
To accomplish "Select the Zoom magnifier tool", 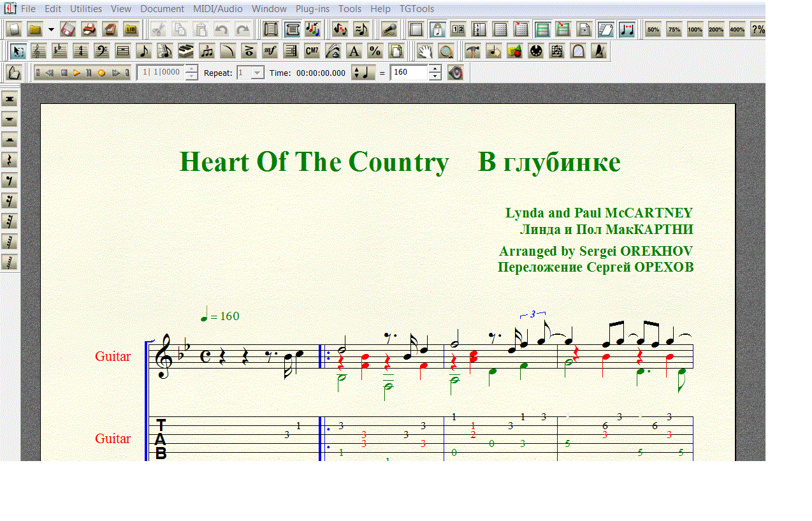I will click(x=447, y=52).
